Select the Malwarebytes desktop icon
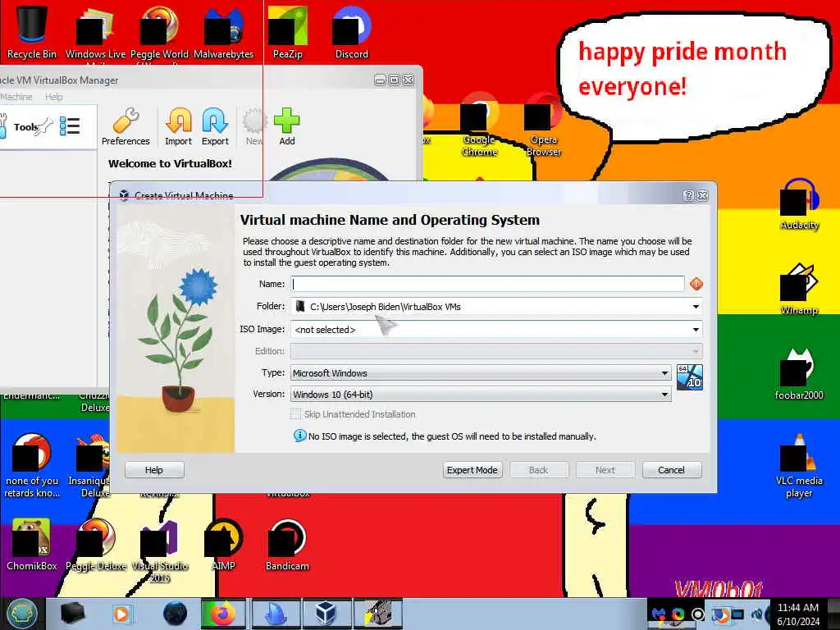This screenshot has width=840, height=630. (223, 32)
